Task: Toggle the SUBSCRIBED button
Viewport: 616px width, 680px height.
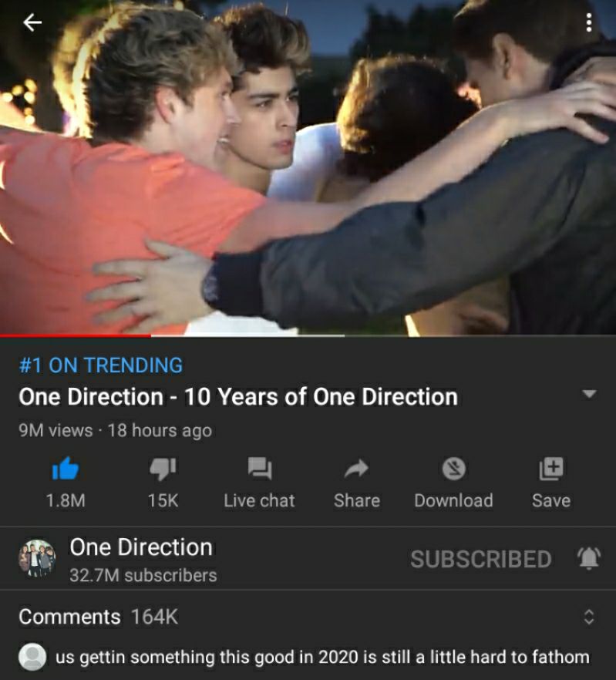Action: point(481,559)
